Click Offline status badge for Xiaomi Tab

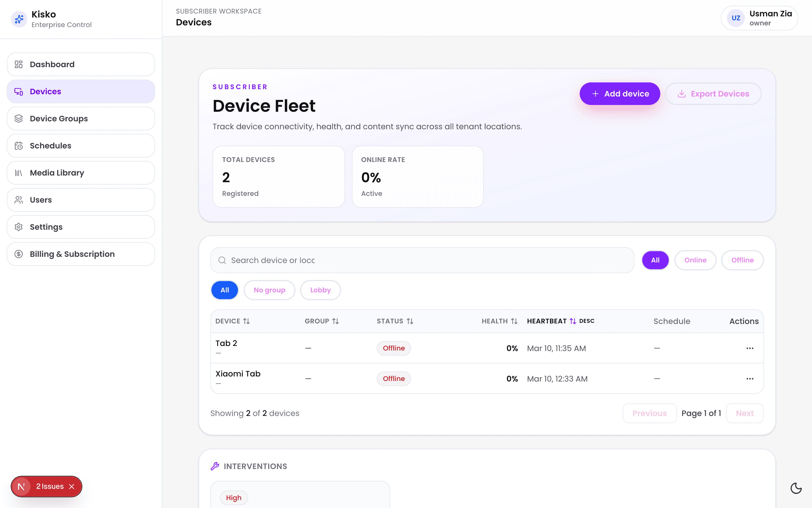[394, 379]
